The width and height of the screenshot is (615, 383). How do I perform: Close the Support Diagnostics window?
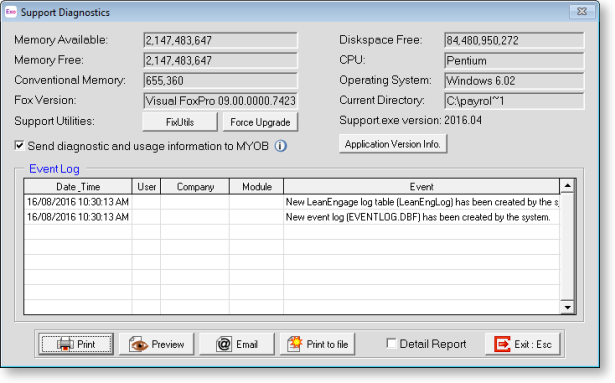coord(582,11)
